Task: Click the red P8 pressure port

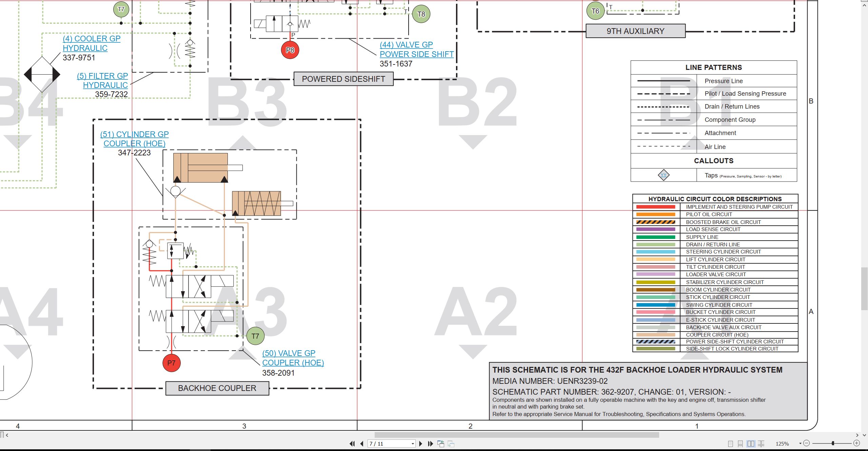Action: (290, 50)
